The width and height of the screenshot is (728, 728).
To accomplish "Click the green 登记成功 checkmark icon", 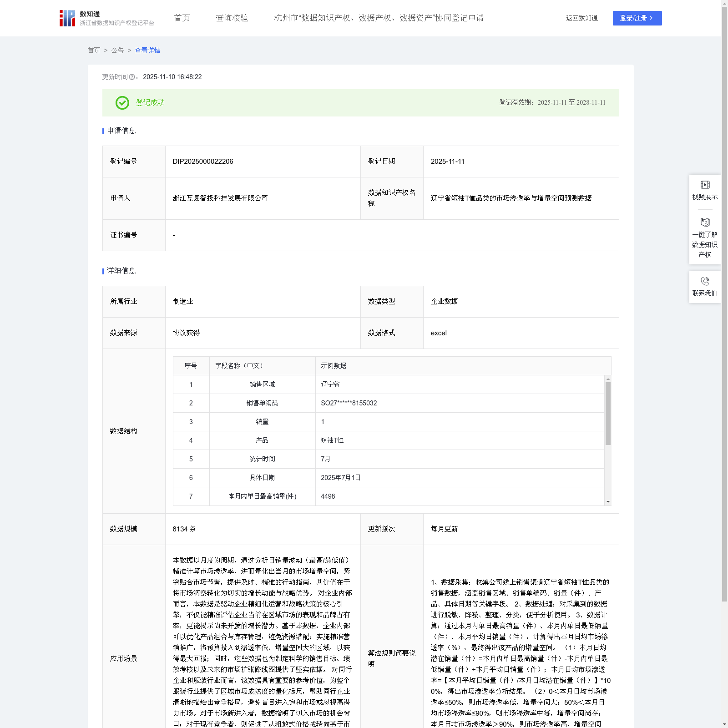I will click(122, 103).
